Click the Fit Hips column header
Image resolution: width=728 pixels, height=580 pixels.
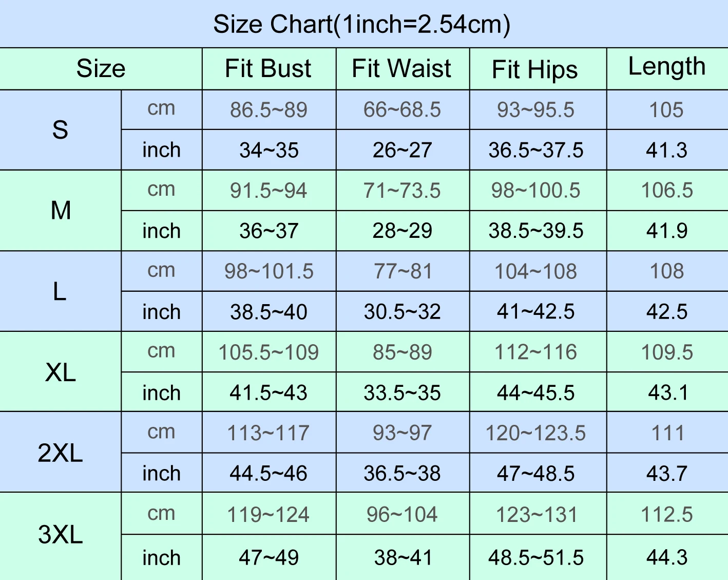[535, 70]
